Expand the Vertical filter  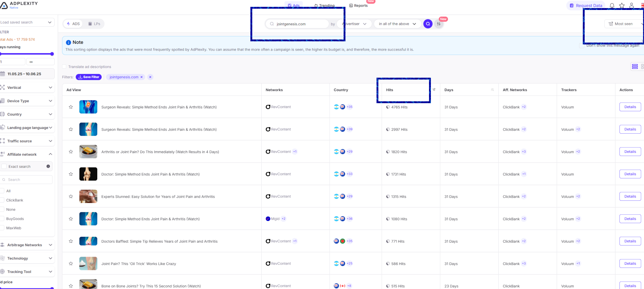27,88
